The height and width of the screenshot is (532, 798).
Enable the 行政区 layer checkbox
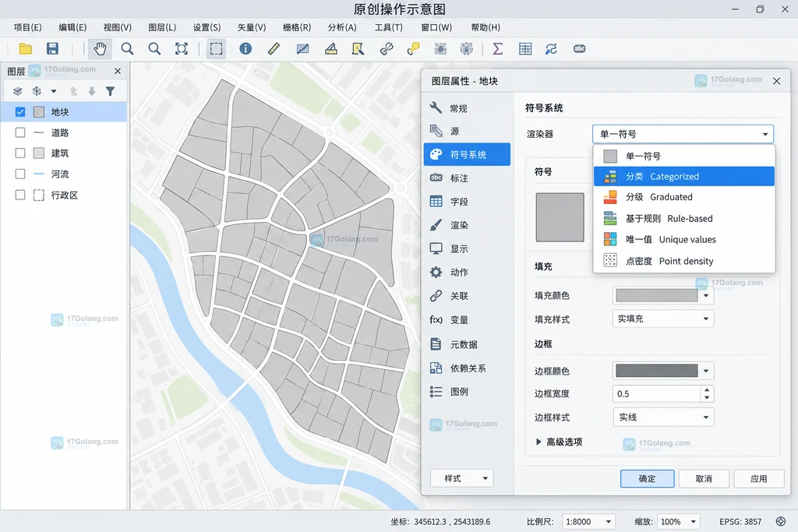pyautogui.click(x=19, y=195)
